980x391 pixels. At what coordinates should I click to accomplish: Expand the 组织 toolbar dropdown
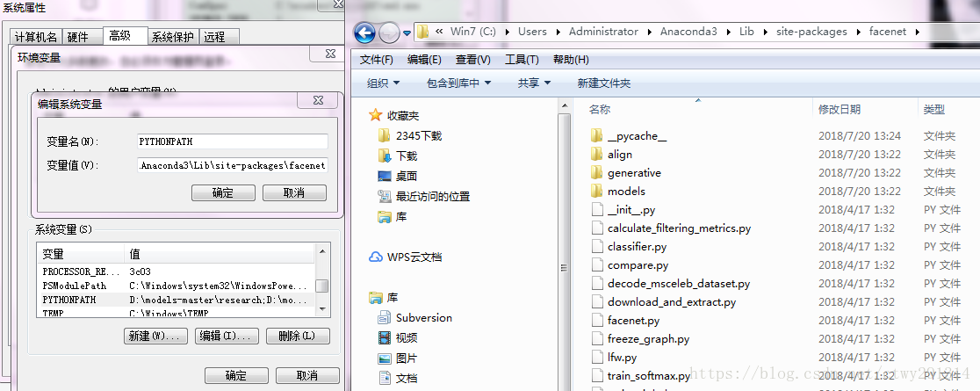[383, 83]
